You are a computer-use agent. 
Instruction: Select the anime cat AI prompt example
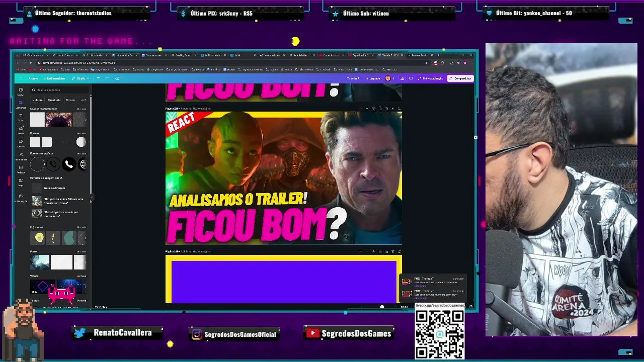(57, 201)
